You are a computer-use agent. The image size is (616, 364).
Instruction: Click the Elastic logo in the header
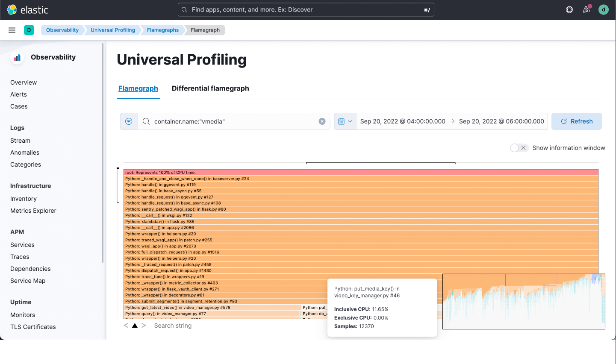click(27, 10)
